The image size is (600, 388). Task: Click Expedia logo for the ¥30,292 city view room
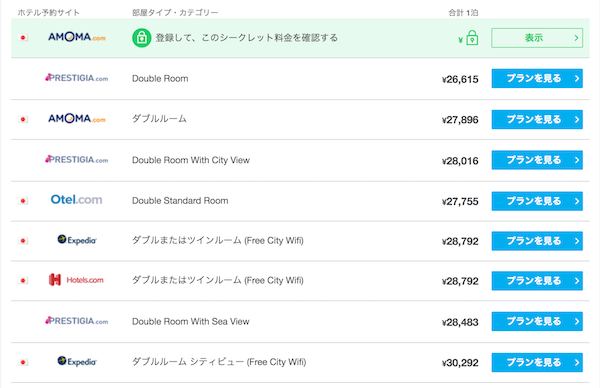[77, 361]
